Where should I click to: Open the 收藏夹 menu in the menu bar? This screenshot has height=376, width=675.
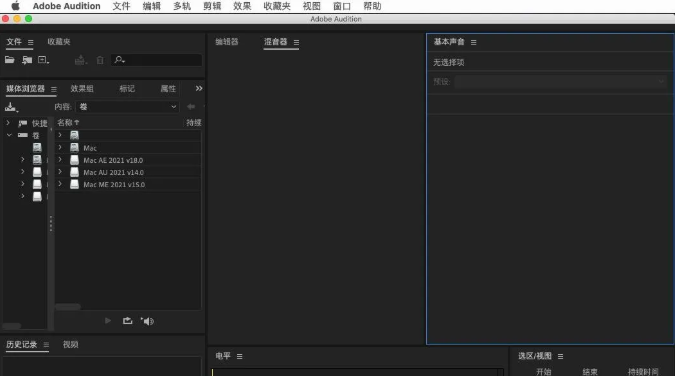coord(277,6)
